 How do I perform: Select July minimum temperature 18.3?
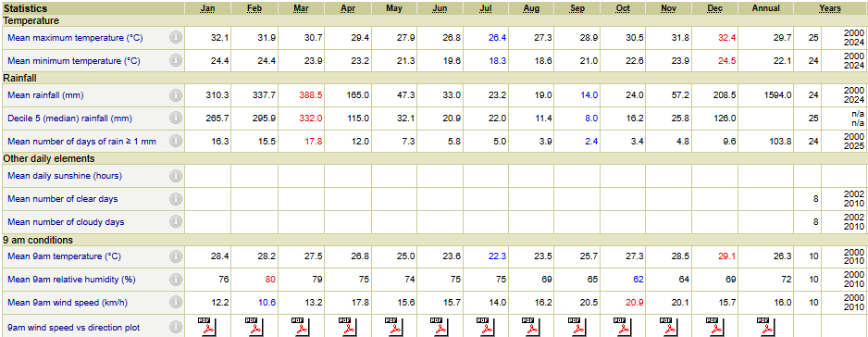[497, 61]
